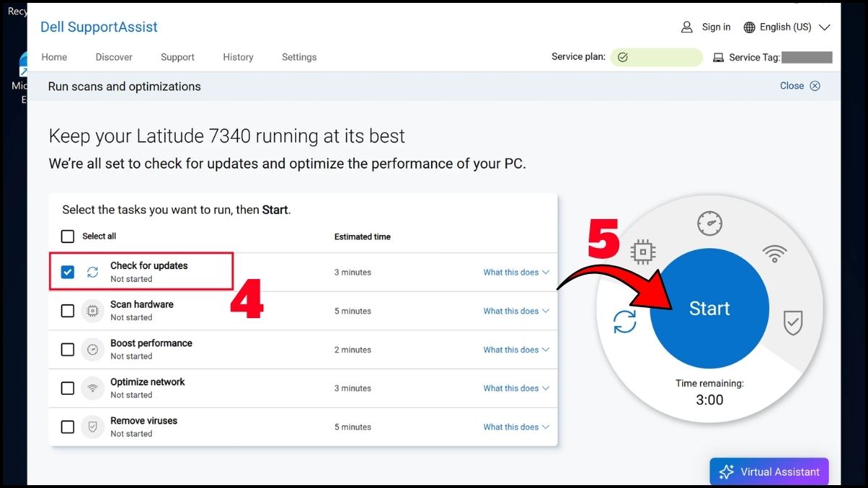
Task: Click the Boost performance gauge icon in list
Action: (93, 350)
